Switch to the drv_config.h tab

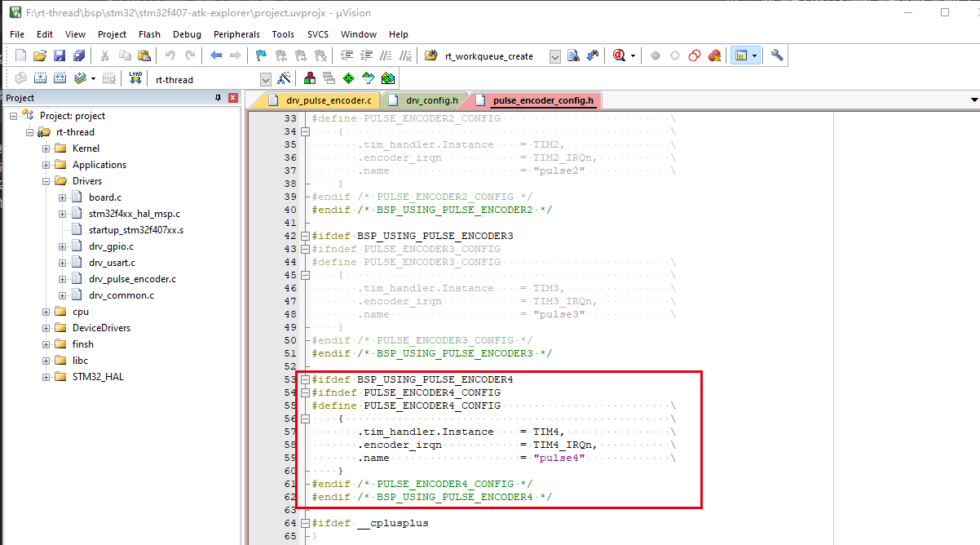[x=431, y=100]
